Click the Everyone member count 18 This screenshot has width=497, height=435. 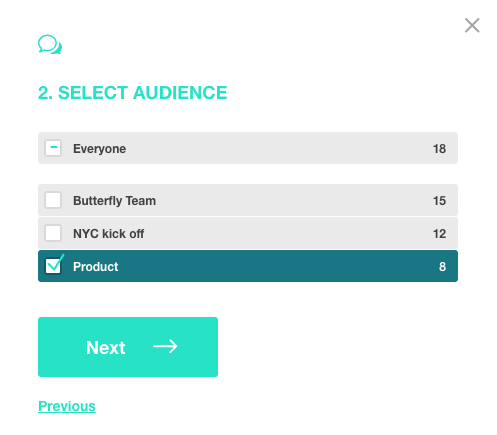439,149
